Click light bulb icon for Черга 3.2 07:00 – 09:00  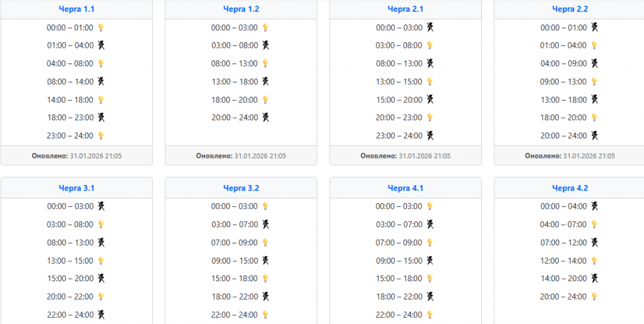coord(265,243)
